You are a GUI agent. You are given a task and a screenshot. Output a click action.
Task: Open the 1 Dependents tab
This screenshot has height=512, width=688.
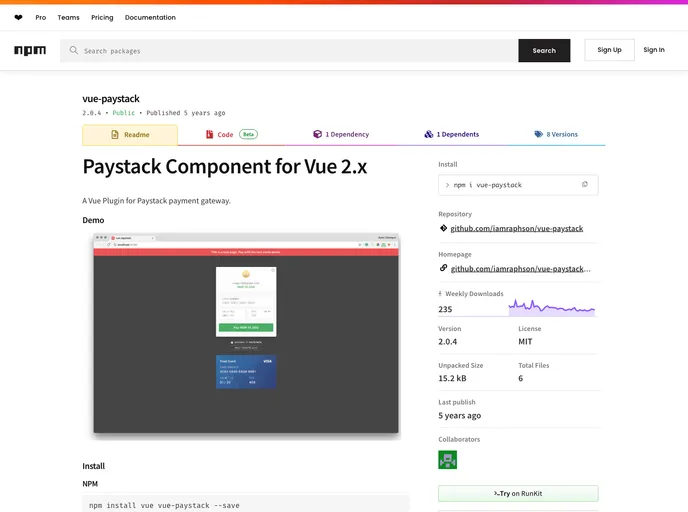(x=452, y=134)
